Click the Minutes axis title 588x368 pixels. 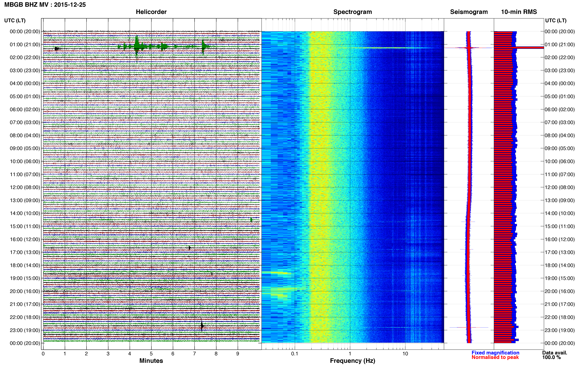[151, 361]
